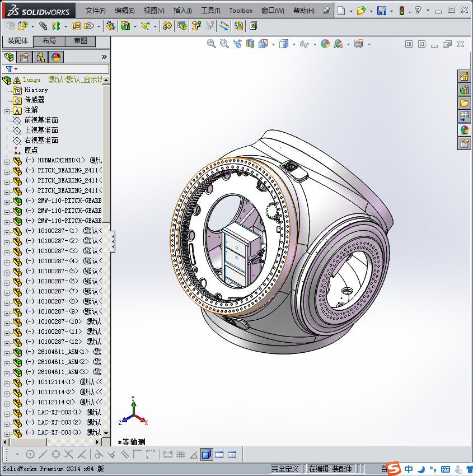Image resolution: width=473 pixels, height=476 pixels.
Task: Click the Linear Component Pattern icon
Action: click(x=56, y=26)
